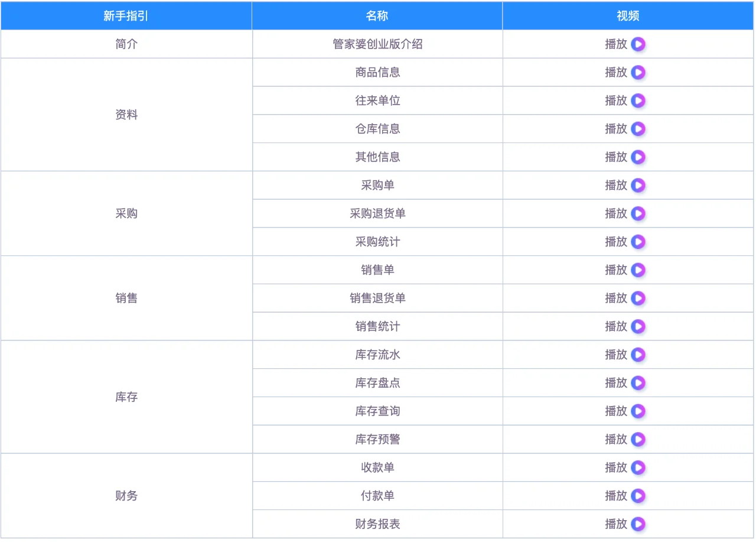Click the 采购统计 name cell

pyautogui.click(x=377, y=242)
